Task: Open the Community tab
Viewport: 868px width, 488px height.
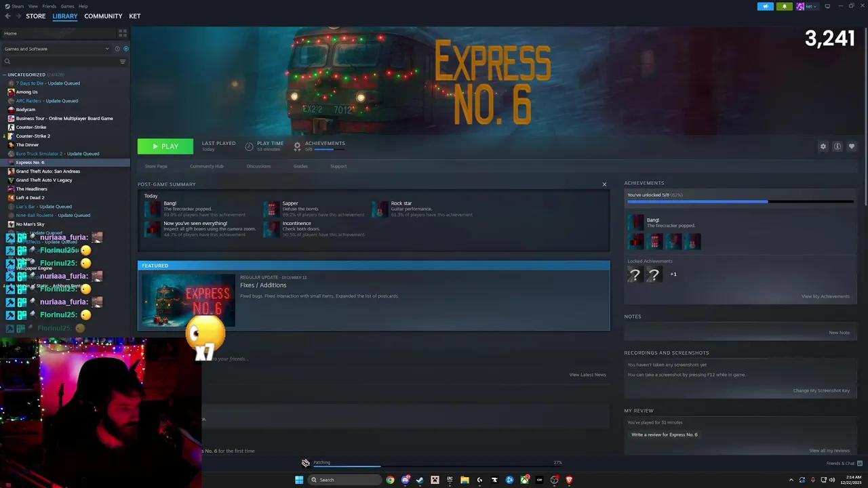Action: [103, 16]
